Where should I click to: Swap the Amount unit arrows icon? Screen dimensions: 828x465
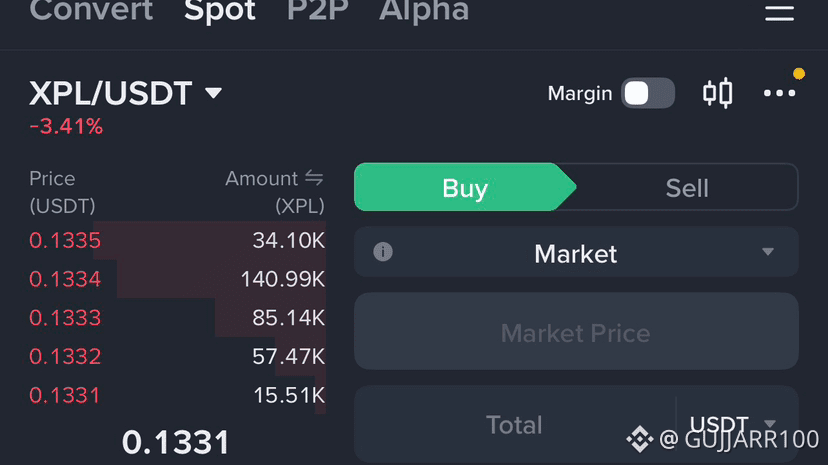[314, 178]
